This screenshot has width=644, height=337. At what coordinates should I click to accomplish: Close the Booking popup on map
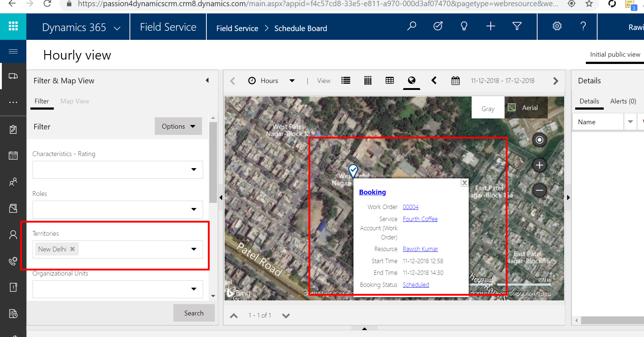tap(464, 183)
